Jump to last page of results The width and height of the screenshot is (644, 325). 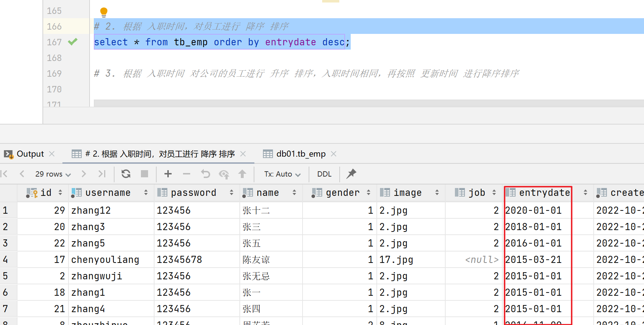[x=102, y=174]
